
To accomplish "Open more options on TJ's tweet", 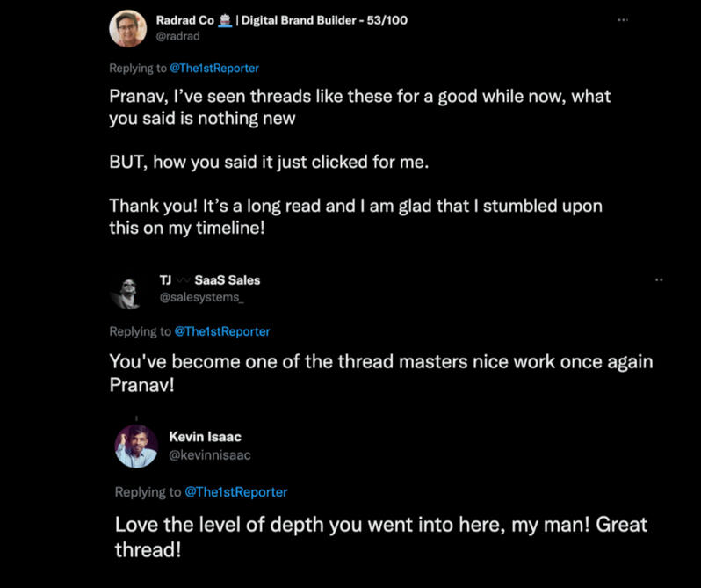I will 659,279.
